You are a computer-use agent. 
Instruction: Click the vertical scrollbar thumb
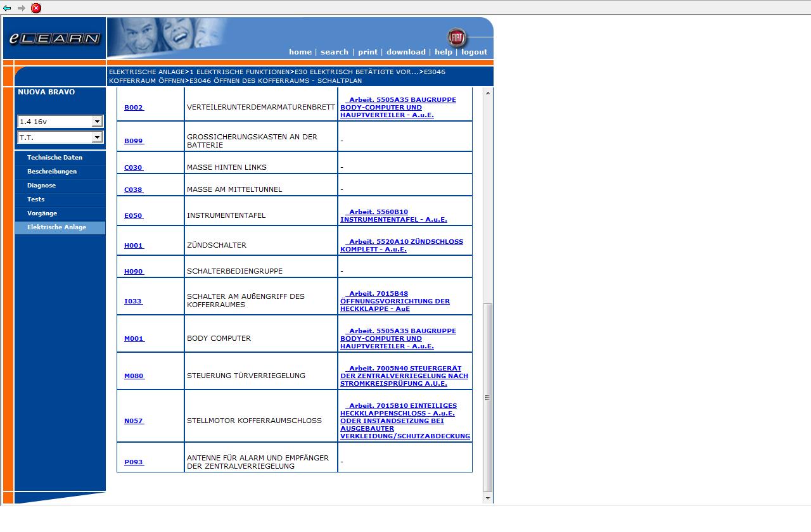pos(487,398)
